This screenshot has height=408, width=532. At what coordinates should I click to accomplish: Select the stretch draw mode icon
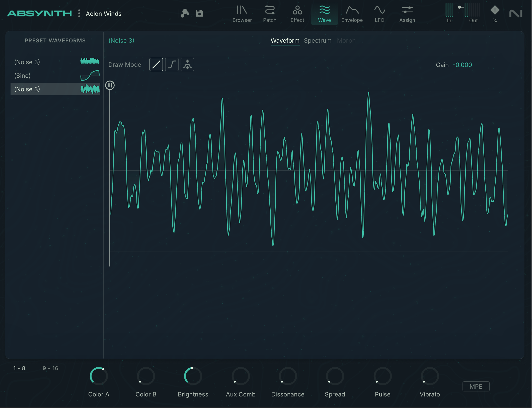[187, 64]
